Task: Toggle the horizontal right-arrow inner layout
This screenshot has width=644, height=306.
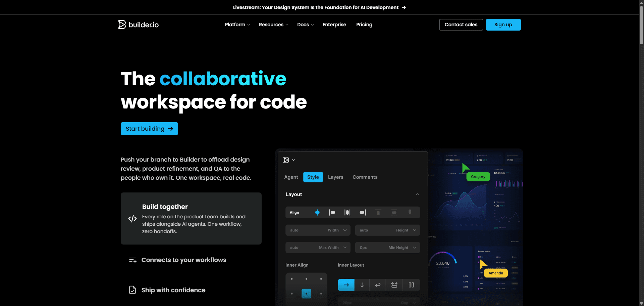Action: click(346, 285)
